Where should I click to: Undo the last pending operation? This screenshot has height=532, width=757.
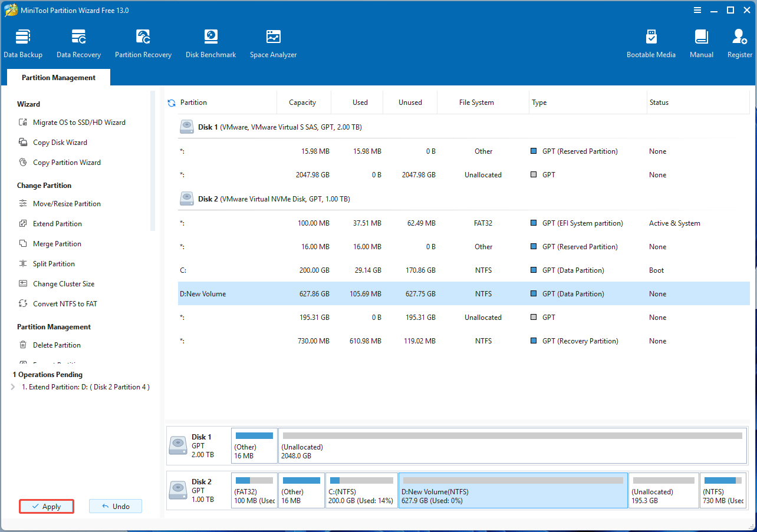click(116, 506)
